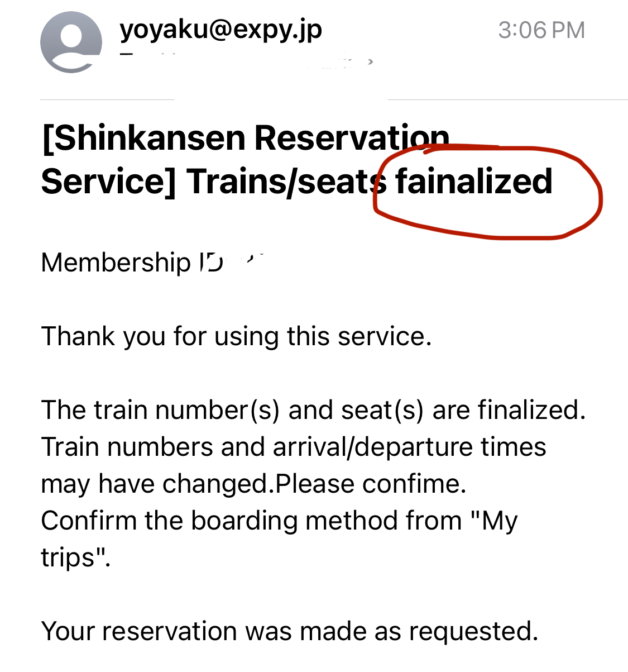The image size is (628, 672).
Task: Expand recipient details via small chevron
Action: coord(370,61)
